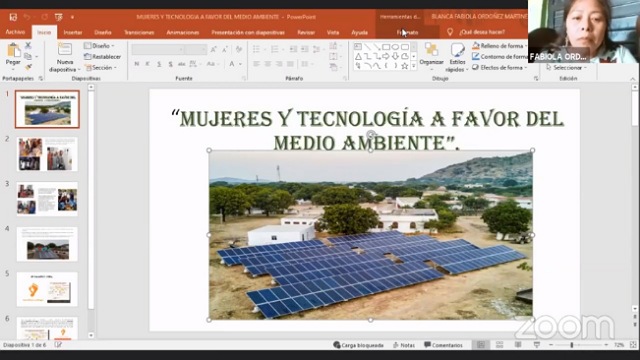The image size is (640, 360).
Task: Justify the text alignment
Action: 290,64
